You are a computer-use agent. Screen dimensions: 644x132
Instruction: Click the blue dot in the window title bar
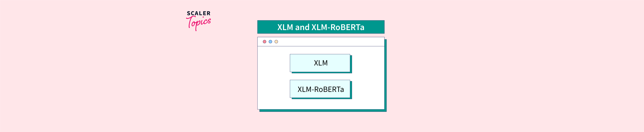click(270, 42)
